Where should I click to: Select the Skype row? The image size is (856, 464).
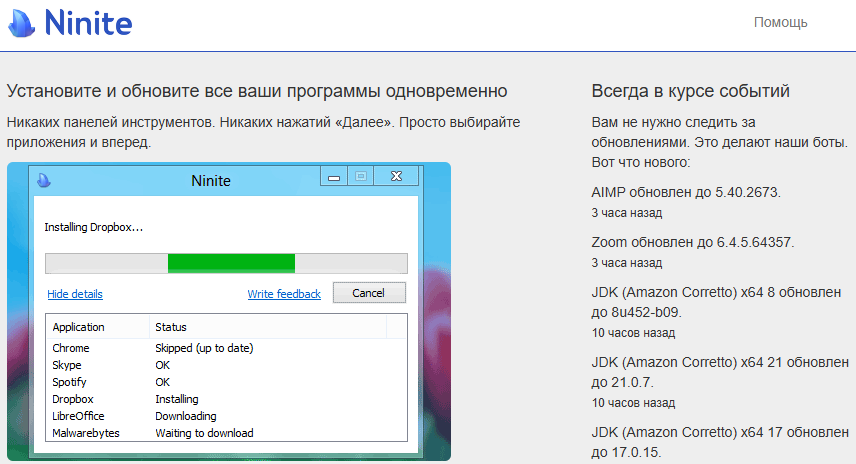(227, 365)
